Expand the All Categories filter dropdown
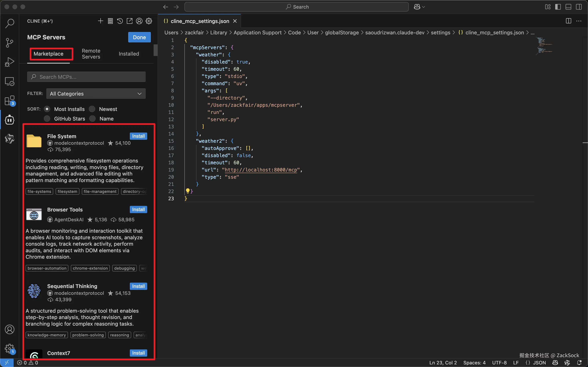Image resolution: width=588 pixels, height=367 pixels. 96,94
